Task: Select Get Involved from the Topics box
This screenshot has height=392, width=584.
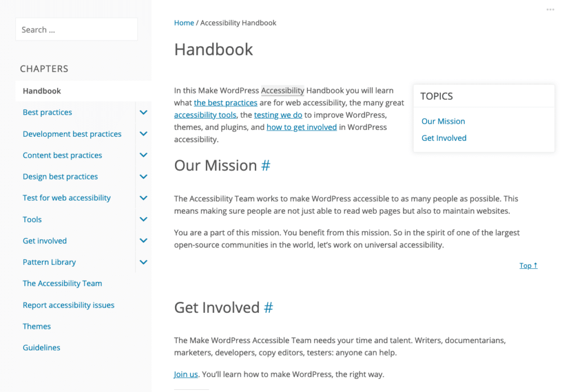Action: (444, 137)
